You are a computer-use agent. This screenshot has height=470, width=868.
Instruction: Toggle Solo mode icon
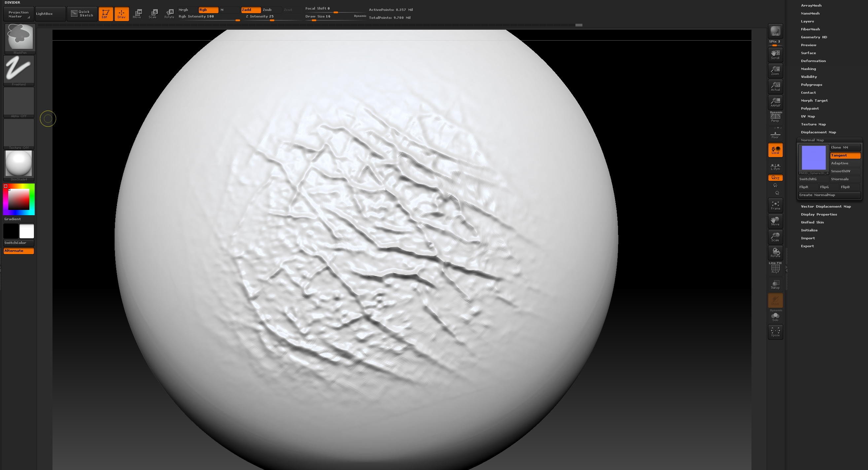(x=775, y=317)
